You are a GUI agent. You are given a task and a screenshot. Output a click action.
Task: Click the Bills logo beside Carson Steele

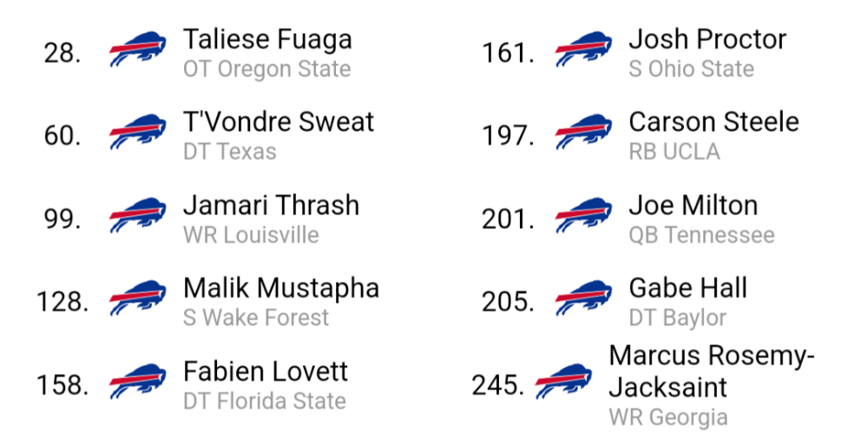pos(584,132)
